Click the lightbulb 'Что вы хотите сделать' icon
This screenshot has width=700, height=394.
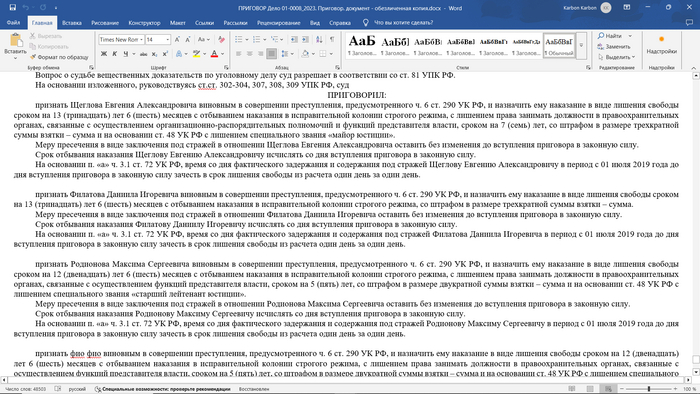pyautogui.click(x=366, y=22)
